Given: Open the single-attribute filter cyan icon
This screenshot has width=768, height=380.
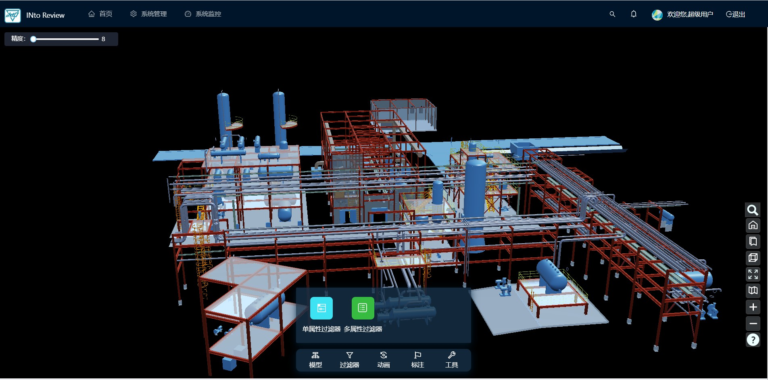Looking at the screenshot, I should (321, 308).
